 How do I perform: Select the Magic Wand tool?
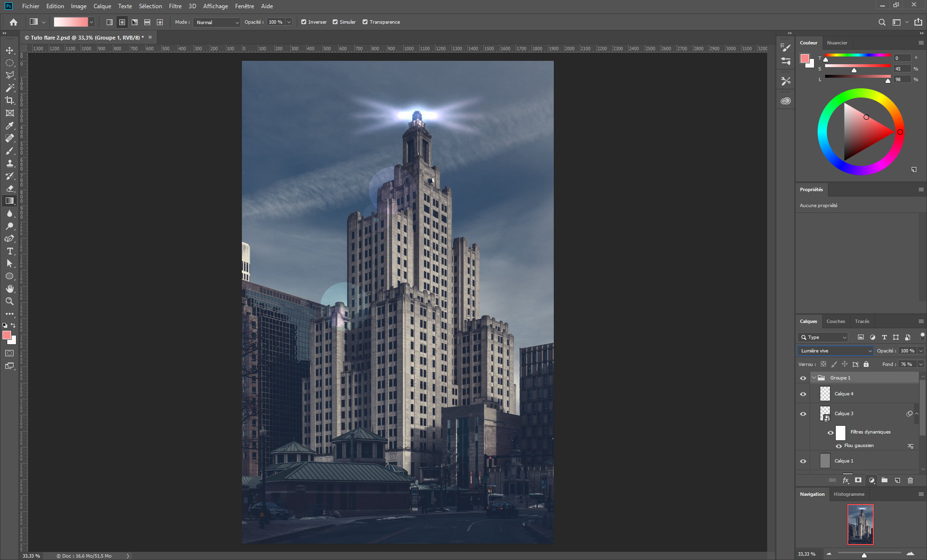click(x=10, y=88)
